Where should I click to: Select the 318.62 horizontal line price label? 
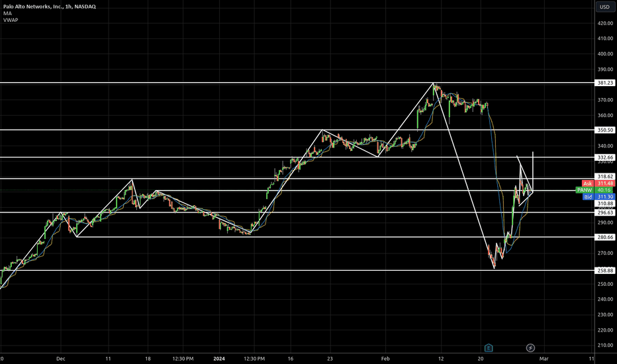coord(605,177)
